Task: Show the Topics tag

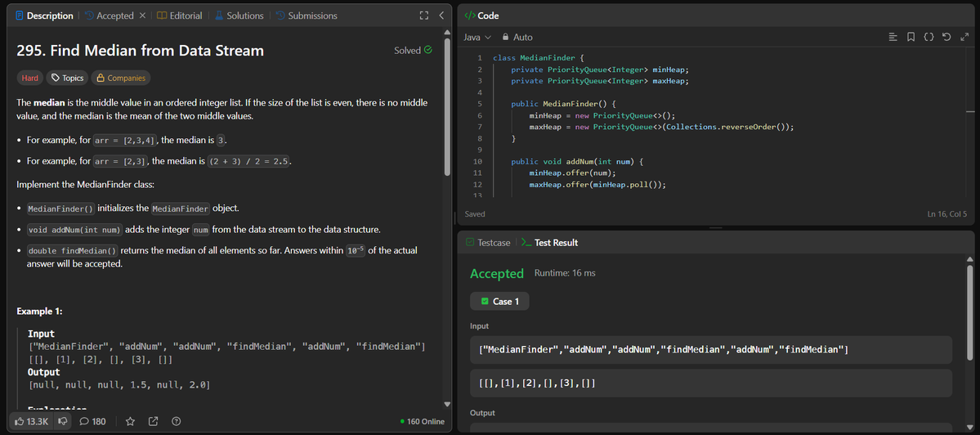Action: coord(68,78)
